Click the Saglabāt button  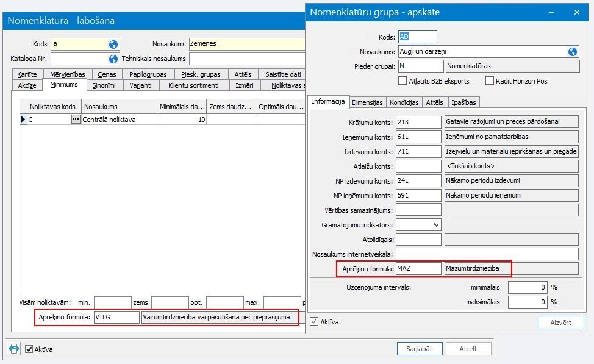pyautogui.click(x=420, y=349)
